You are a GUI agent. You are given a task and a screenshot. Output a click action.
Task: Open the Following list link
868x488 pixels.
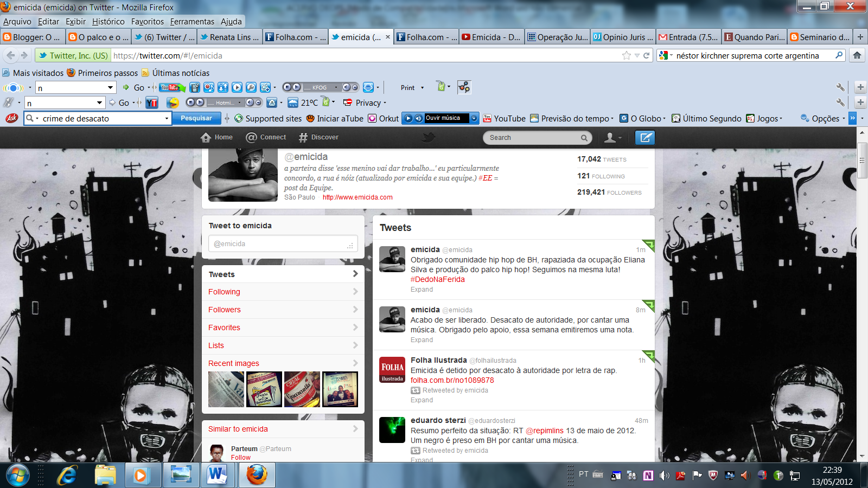(x=224, y=292)
